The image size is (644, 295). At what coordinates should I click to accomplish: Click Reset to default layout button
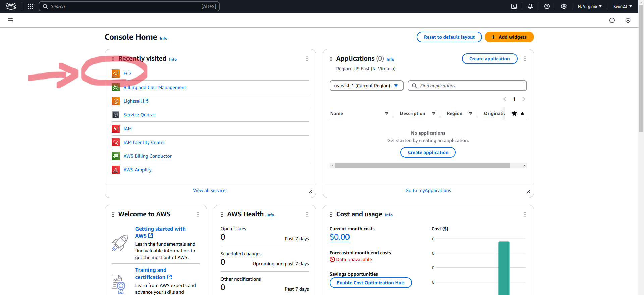coord(449,37)
